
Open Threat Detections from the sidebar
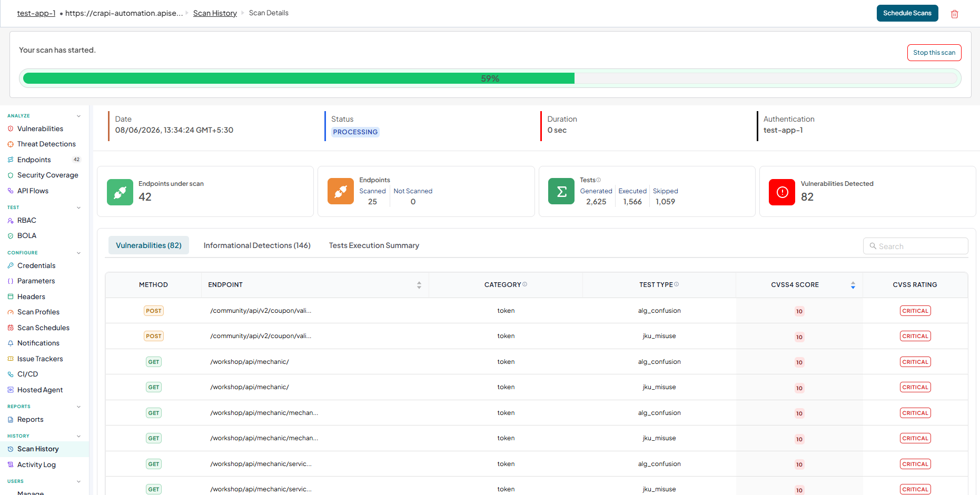click(46, 144)
